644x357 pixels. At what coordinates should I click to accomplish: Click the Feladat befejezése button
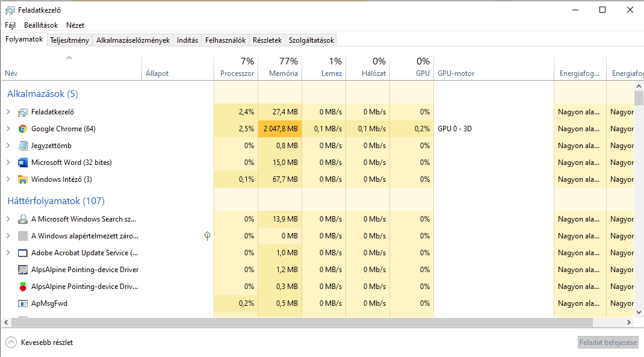click(x=607, y=343)
